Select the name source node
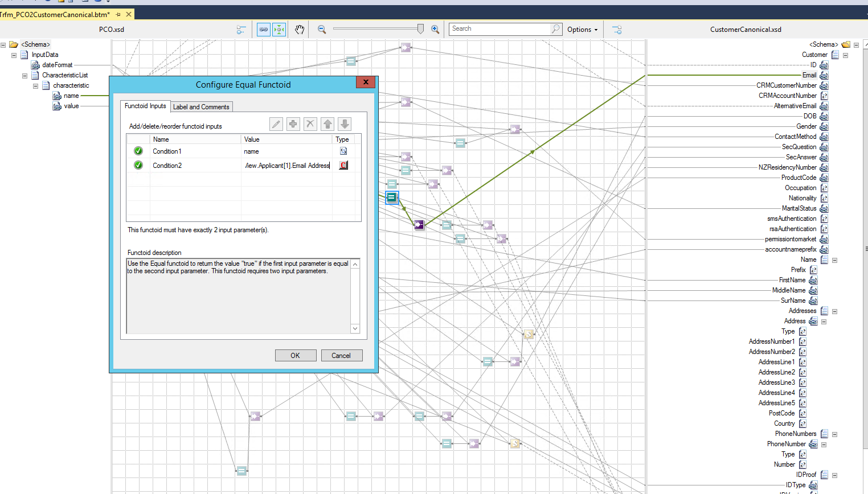The width and height of the screenshot is (868, 494). (x=71, y=96)
